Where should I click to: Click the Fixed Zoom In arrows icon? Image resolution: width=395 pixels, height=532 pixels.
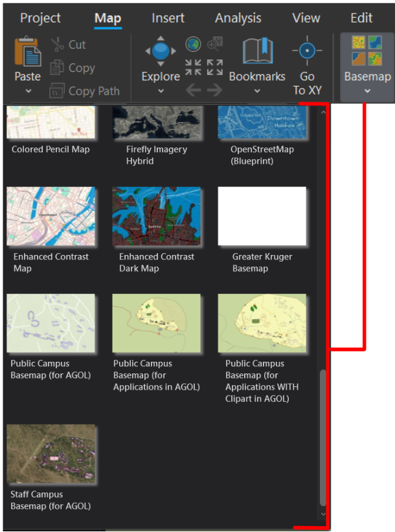tap(193, 67)
